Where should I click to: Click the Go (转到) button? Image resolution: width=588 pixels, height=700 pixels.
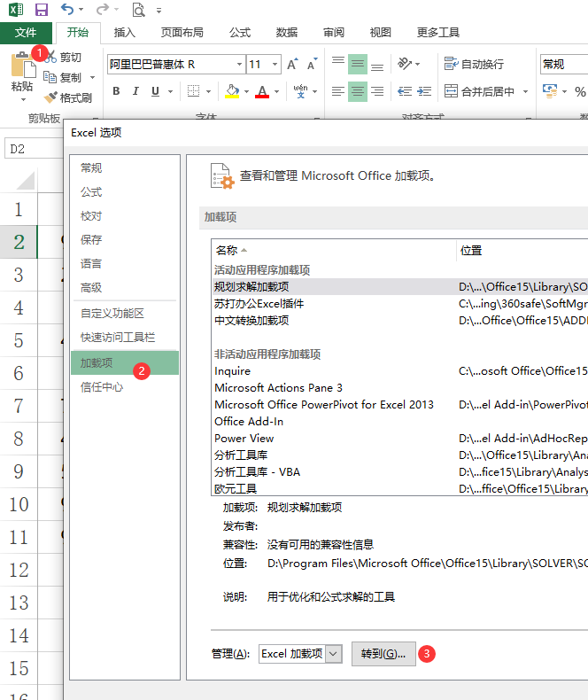[383, 654]
